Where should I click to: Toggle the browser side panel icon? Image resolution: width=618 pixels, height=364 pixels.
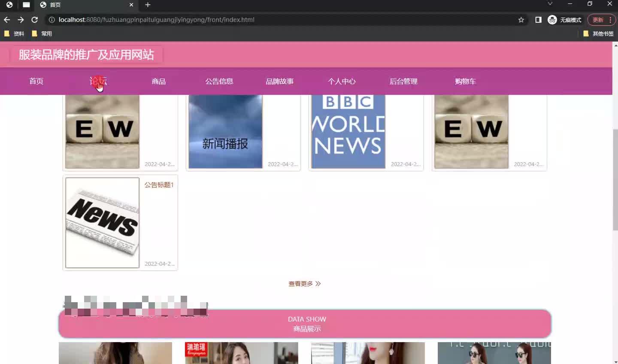point(538,20)
